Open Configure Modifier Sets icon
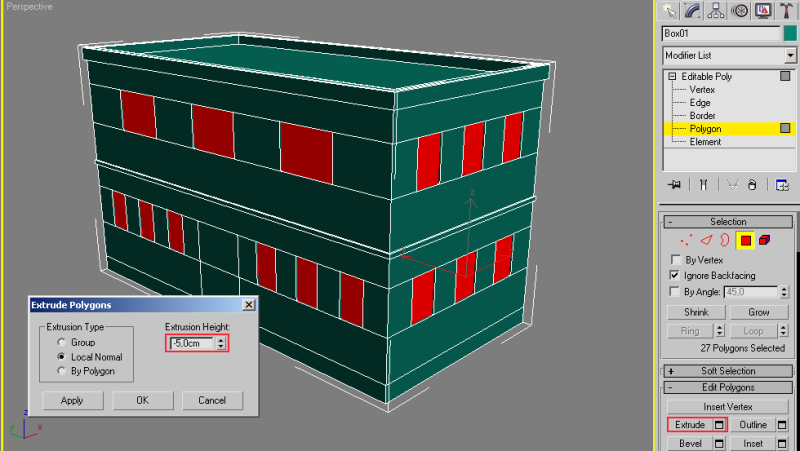The image size is (800, 451). pos(782,185)
